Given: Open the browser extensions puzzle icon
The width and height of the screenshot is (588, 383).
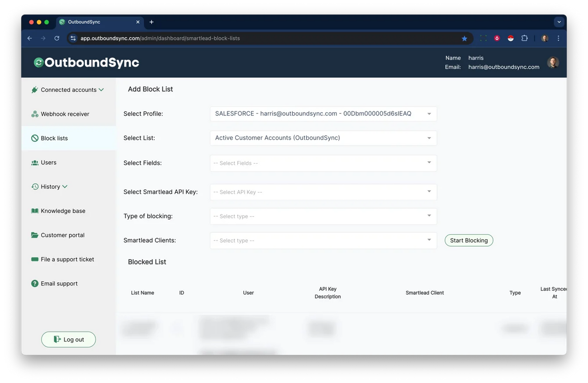Looking at the screenshot, I should [x=524, y=38].
